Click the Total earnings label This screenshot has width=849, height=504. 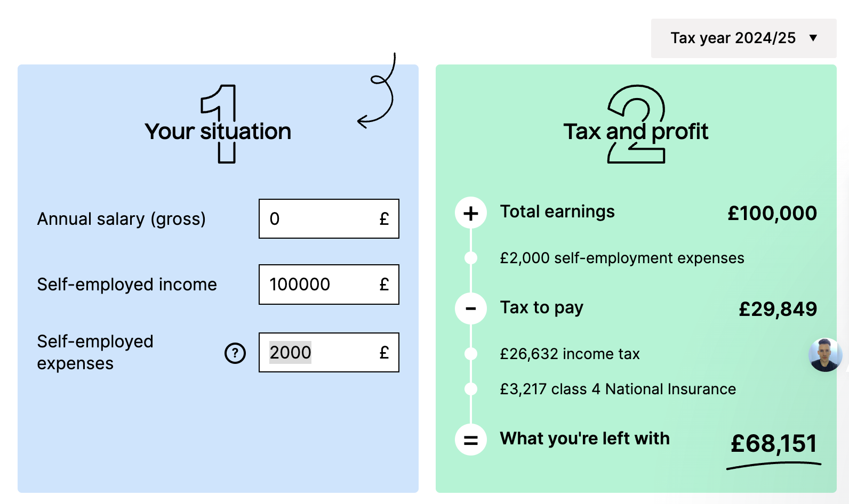tap(557, 212)
